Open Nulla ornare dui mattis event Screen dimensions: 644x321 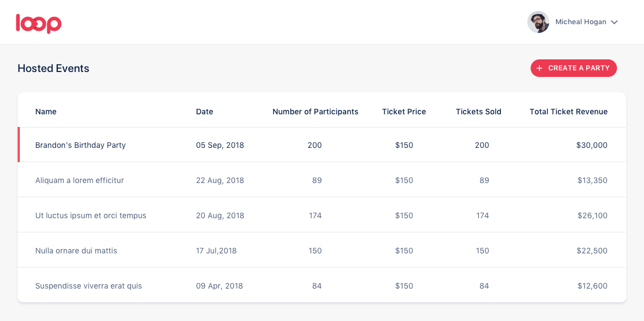[x=77, y=251]
